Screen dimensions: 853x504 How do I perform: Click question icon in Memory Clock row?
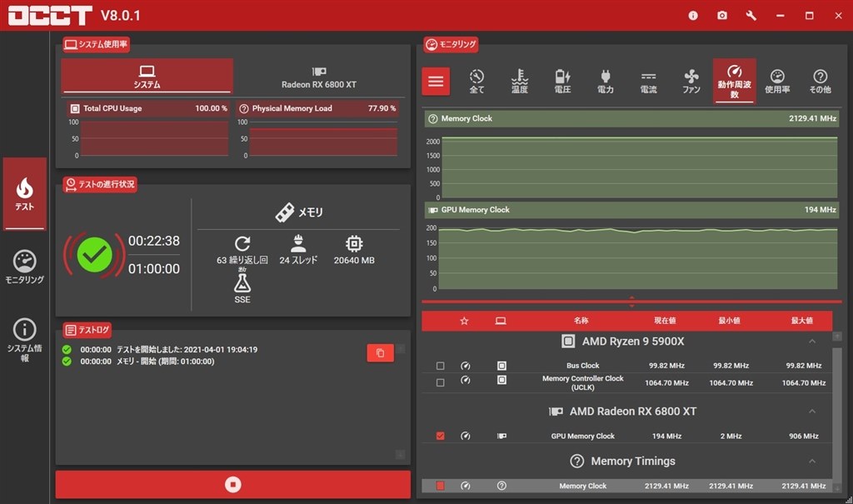click(501, 486)
